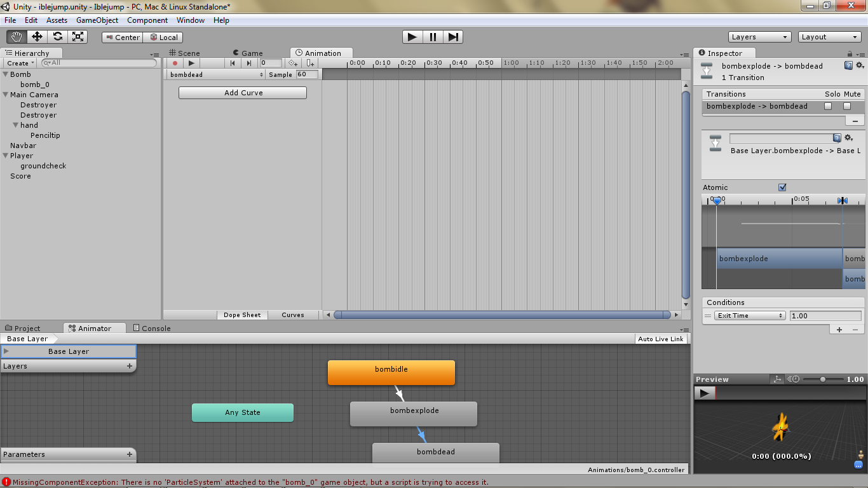
Task: Add a new layer in Animator
Action: [x=130, y=366]
